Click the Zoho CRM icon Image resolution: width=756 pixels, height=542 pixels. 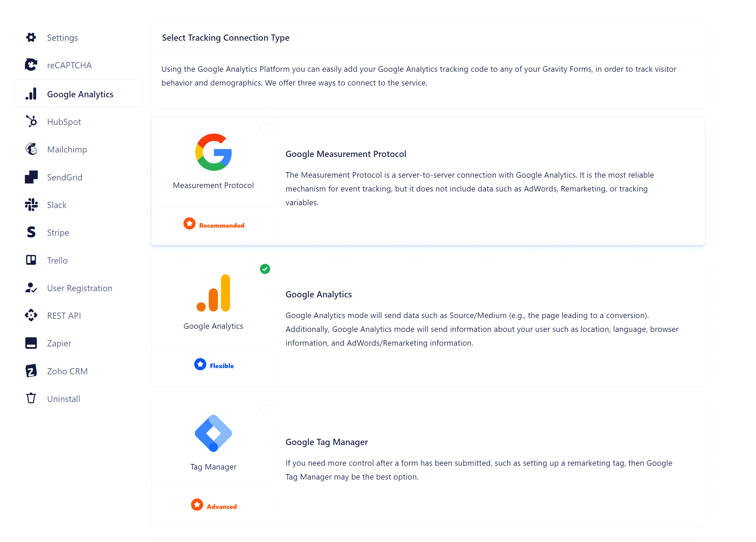pos(31,371)
